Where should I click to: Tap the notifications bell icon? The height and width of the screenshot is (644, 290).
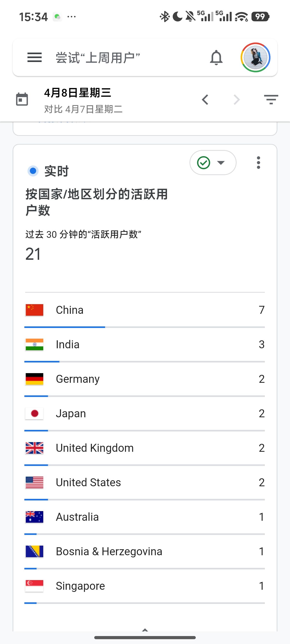(216, 58)
